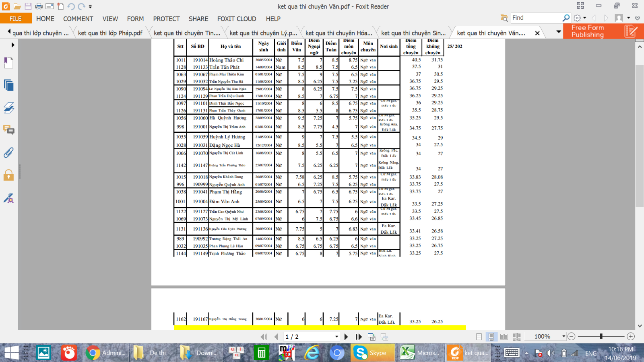Click the Print icon in quick toolbar
Image resolution: width=644 pixels, height=362 pixels.
[x=39, y=6]
